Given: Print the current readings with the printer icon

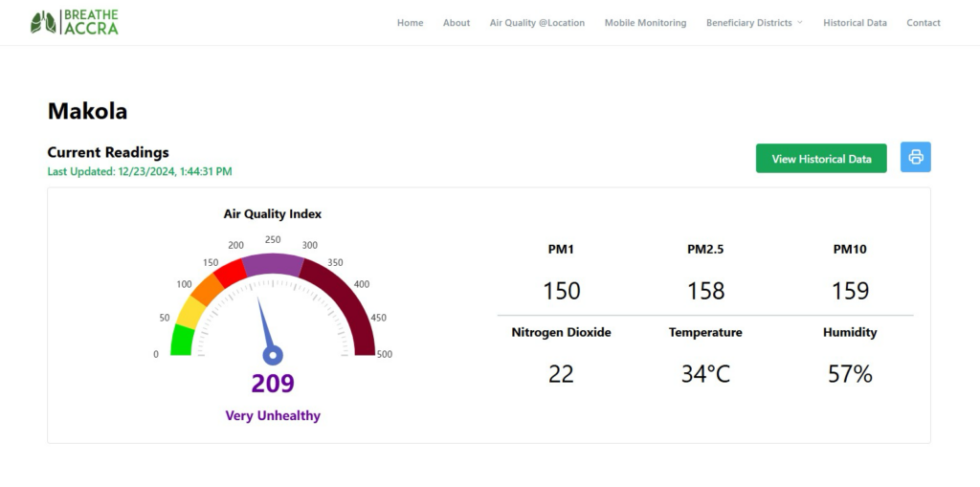Looking at the screenshot, I should (915, 158).
